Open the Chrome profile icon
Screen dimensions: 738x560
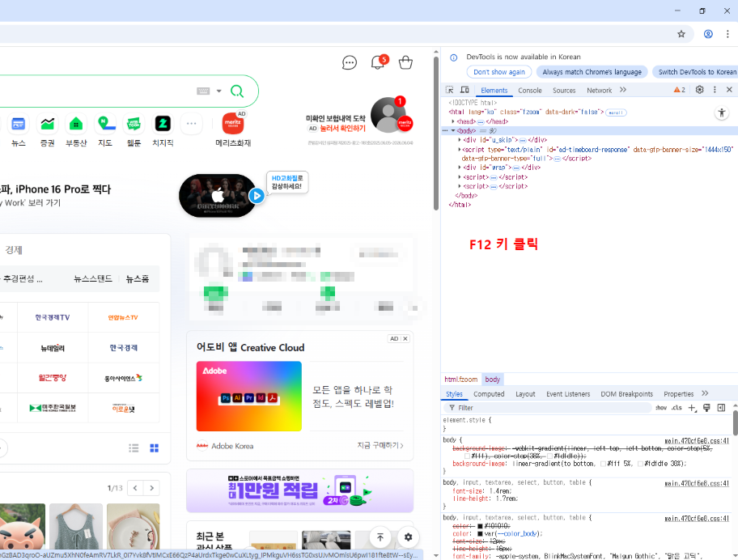[x=708, y=34]
